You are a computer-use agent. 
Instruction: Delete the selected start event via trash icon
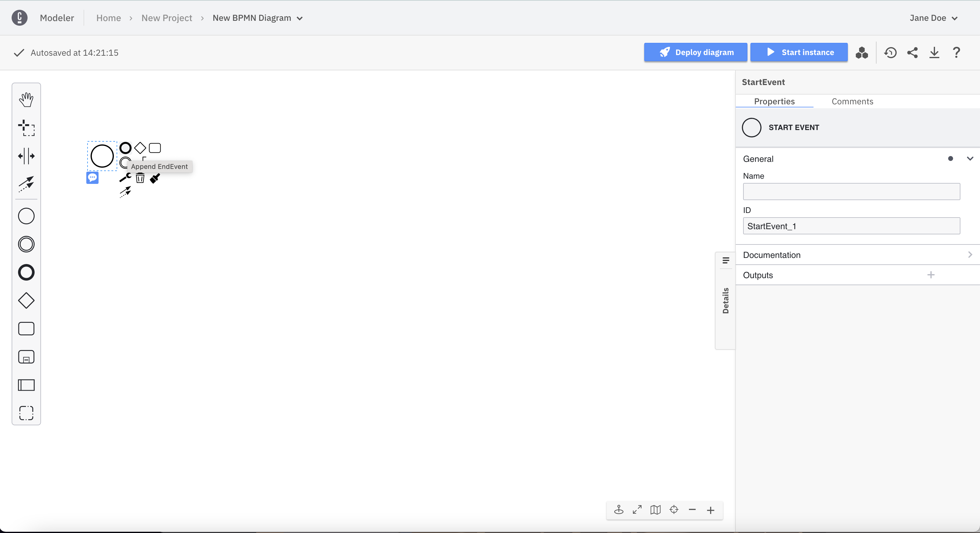coord(140,178)
